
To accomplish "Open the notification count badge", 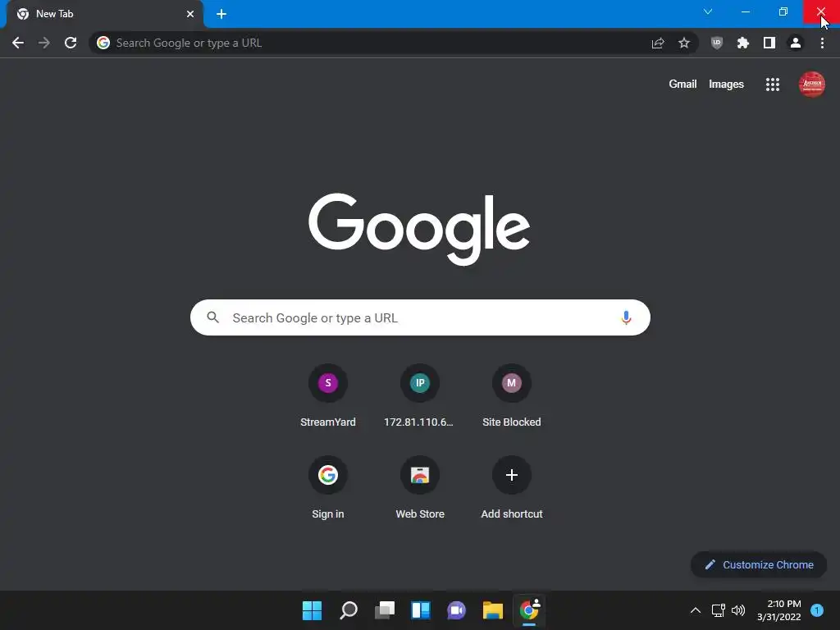I will click(x=817, y=610).
